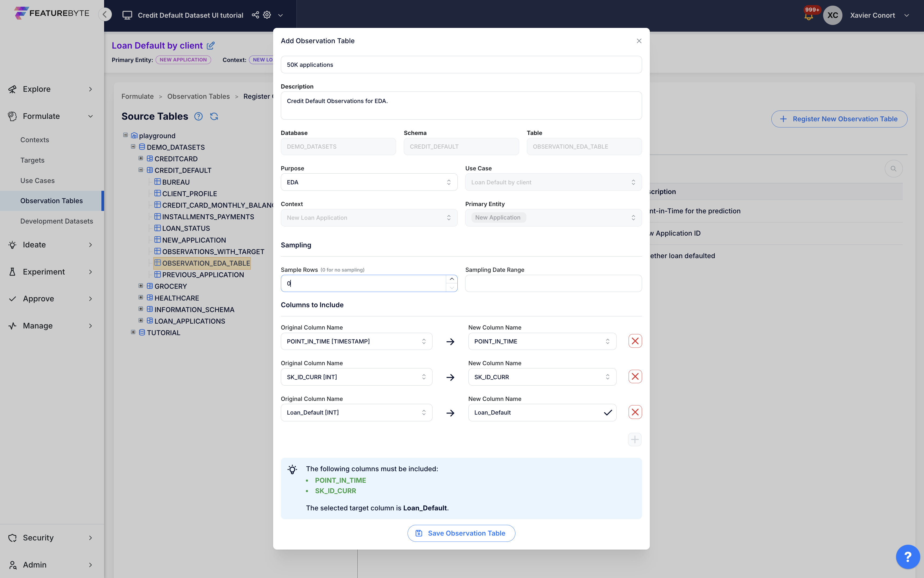The height and width of the screenshot is (578, 924).
Task: Open Source Tables help question icon
Action: click(198, 116)
